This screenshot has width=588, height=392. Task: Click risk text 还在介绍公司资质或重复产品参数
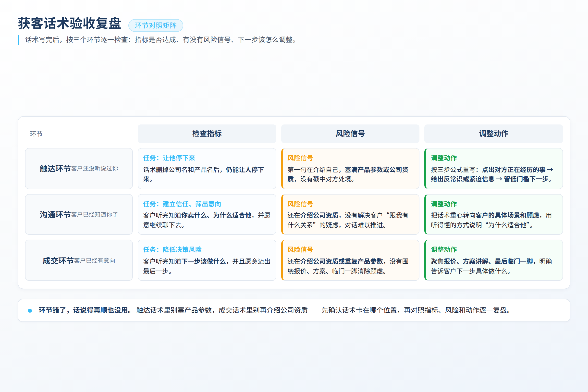point(335,261)
